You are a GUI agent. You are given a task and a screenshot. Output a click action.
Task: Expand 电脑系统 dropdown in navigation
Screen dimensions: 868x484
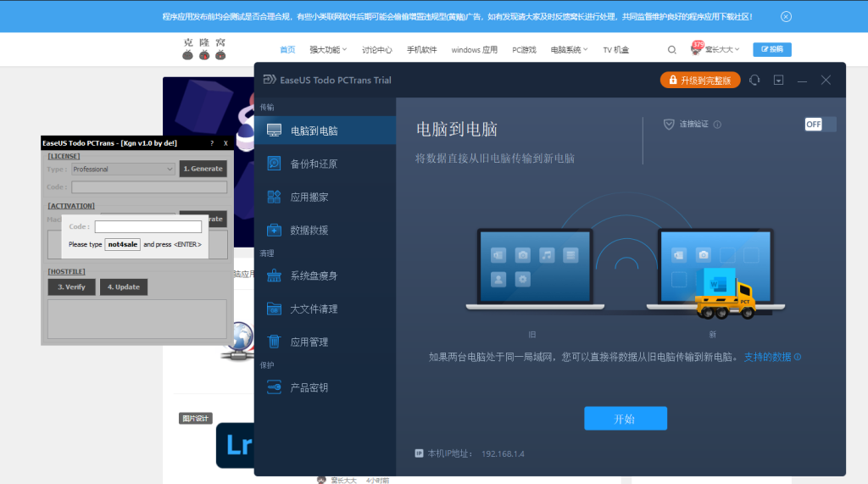click(x=569, y=50)
